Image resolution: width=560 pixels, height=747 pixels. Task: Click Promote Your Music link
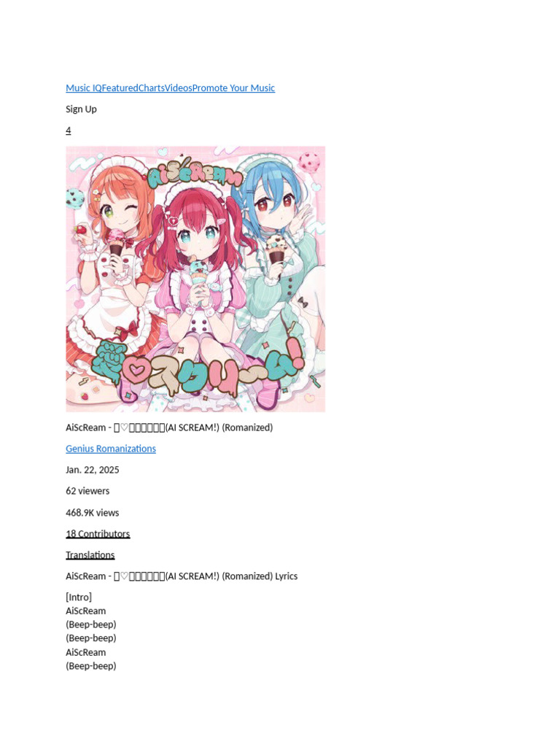(x=233, y=88)
